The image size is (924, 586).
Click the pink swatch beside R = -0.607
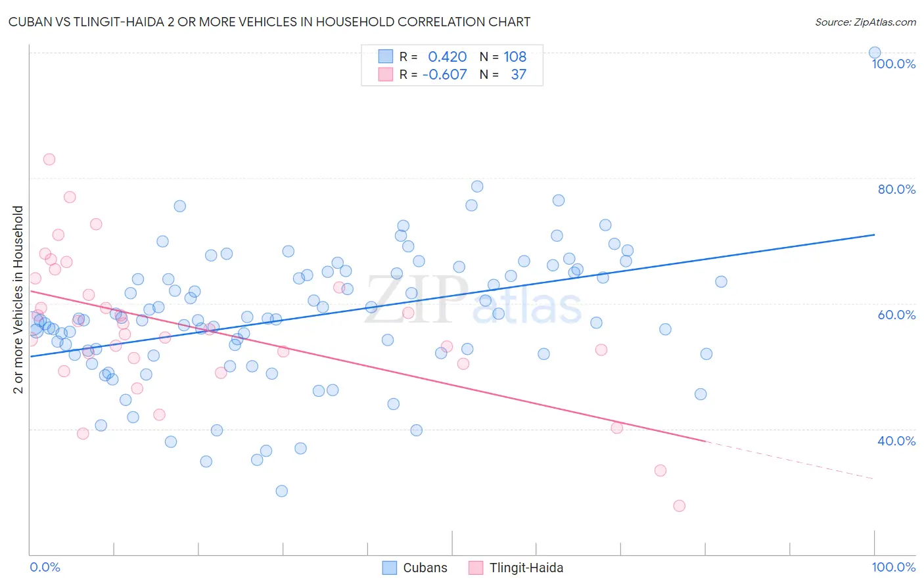[385, 74]
